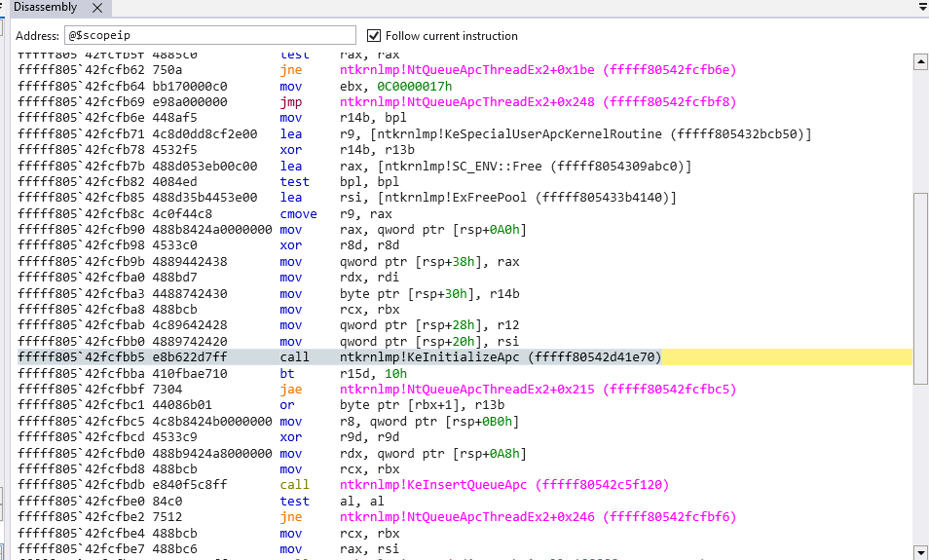Switch to the Disassembly tab
929x560 pixels.
point(47,7)
